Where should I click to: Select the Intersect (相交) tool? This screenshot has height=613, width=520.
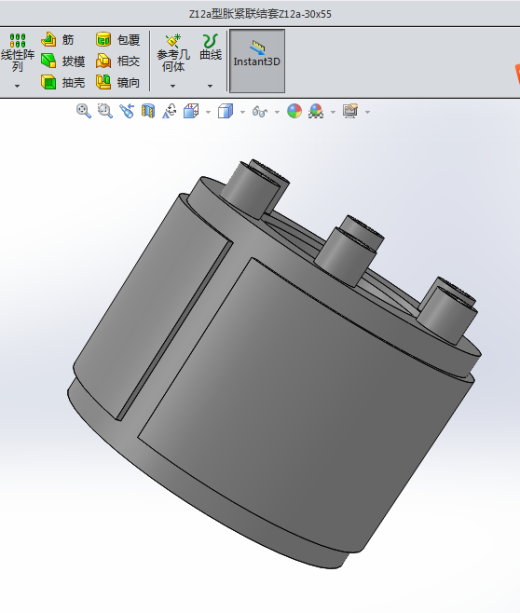pos(118,61)
